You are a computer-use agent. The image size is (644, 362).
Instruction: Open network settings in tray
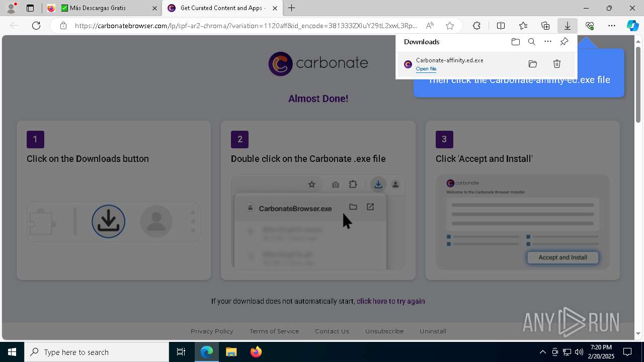pyautogui.click(x=567, y=352)
